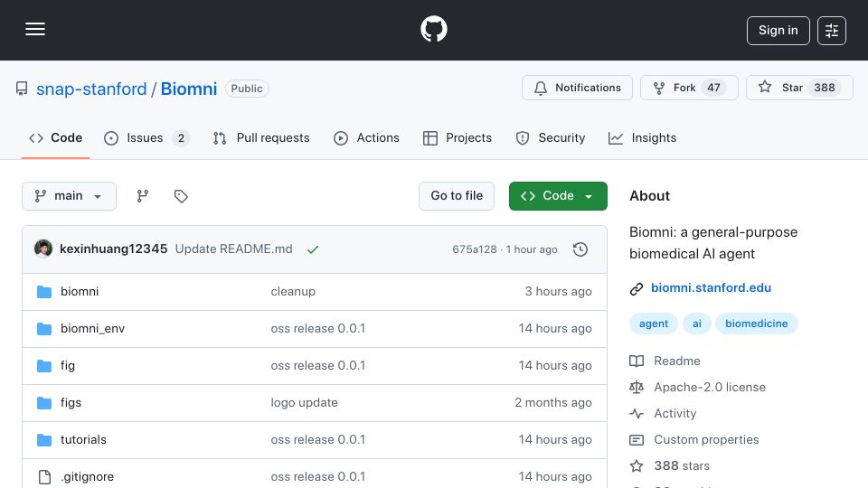Select the agent topic tag

(653, 324)
